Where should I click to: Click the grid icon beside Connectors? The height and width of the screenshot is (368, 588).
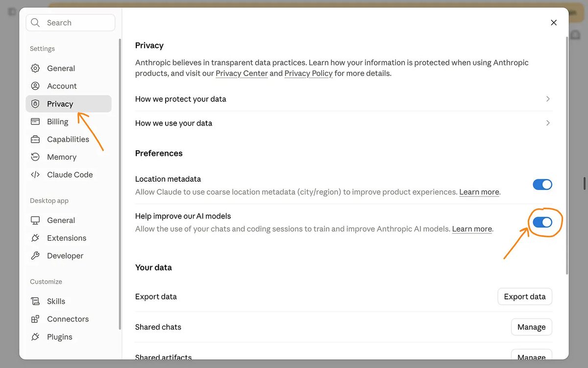tap(35, 319)
